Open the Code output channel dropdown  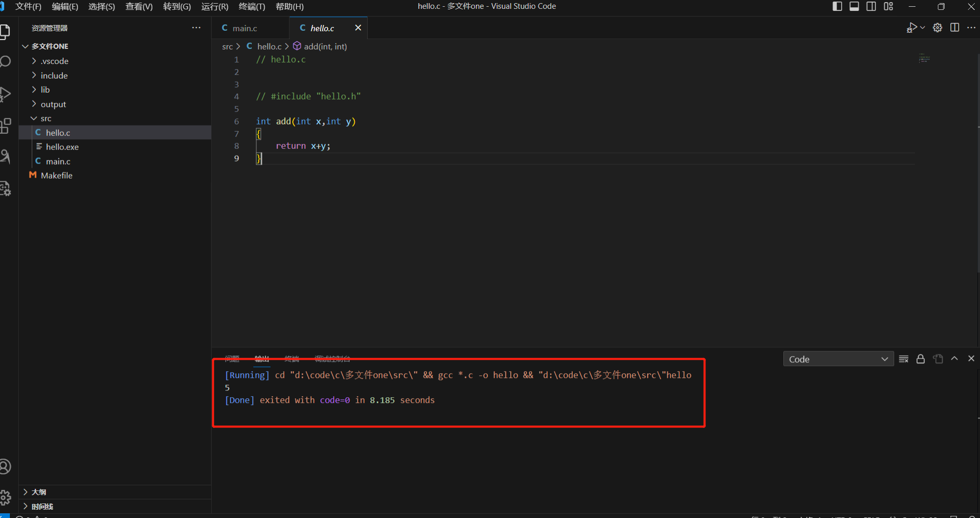tap(838, 359)
